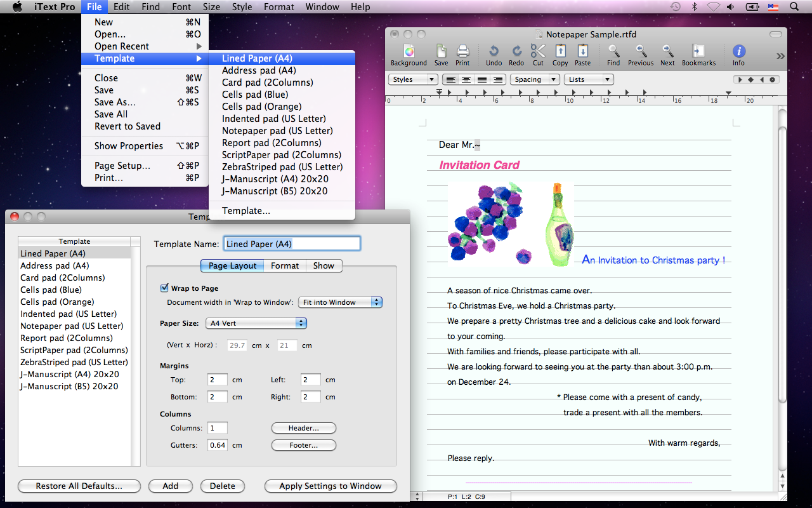Align text left in the ruler bar
The height and width of the screenshot is (508, 812).
click(450, 79)
